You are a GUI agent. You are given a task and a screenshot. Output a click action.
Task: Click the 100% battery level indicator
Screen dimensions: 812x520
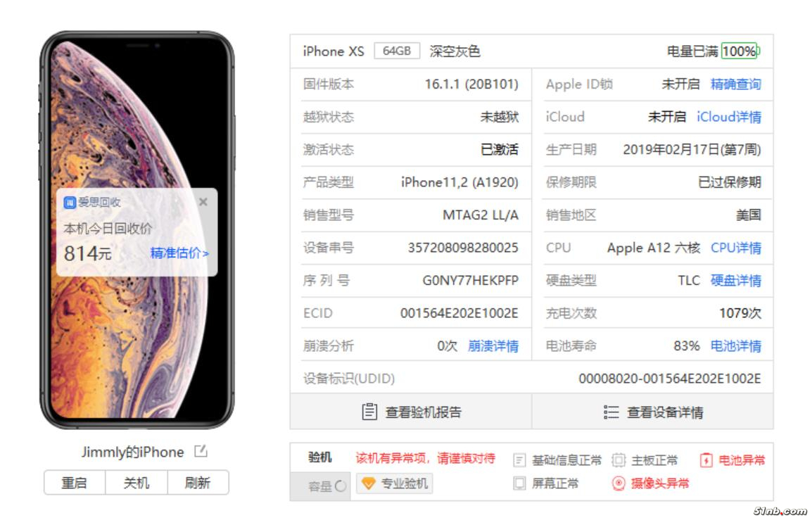(x=739, y=51)
